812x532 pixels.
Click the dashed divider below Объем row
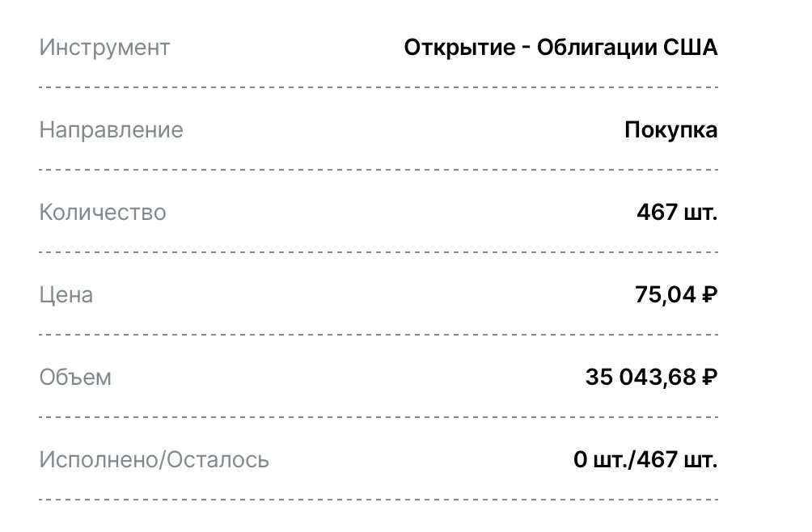click(x=379, y=417)
